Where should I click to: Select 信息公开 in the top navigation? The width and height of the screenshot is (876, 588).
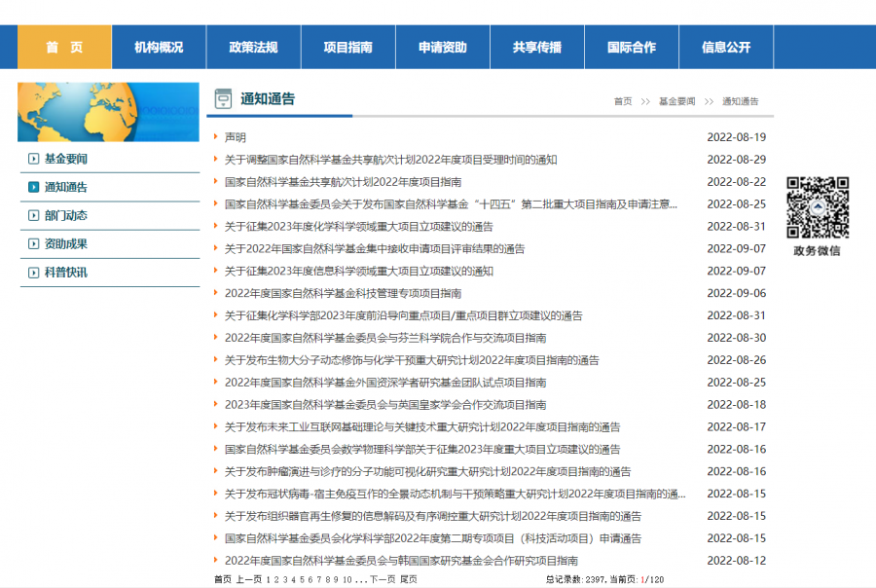pos(726,48)
